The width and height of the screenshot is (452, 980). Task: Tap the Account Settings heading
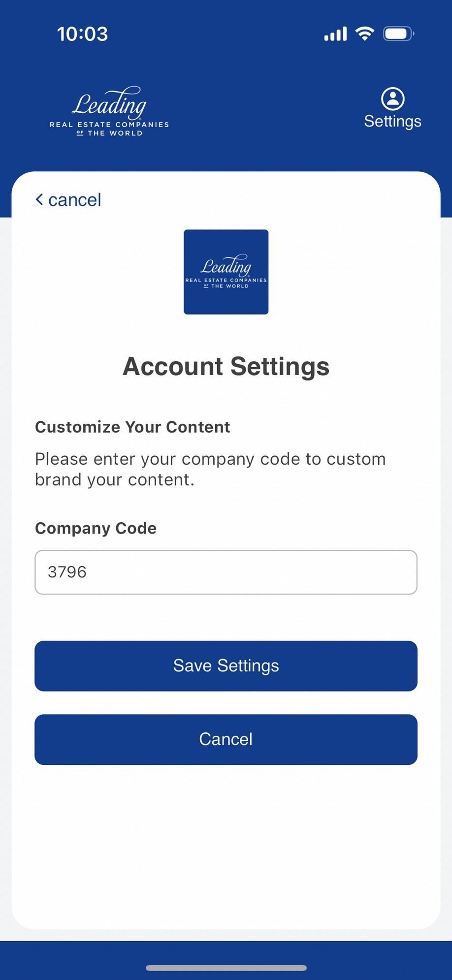226,366
